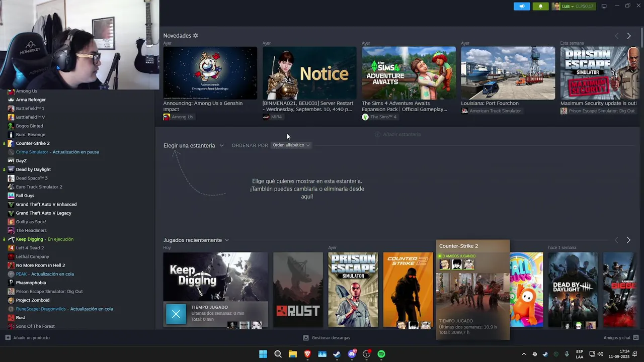
Task: Select Crime Simulator paused update entry
Action: (57, 152)
